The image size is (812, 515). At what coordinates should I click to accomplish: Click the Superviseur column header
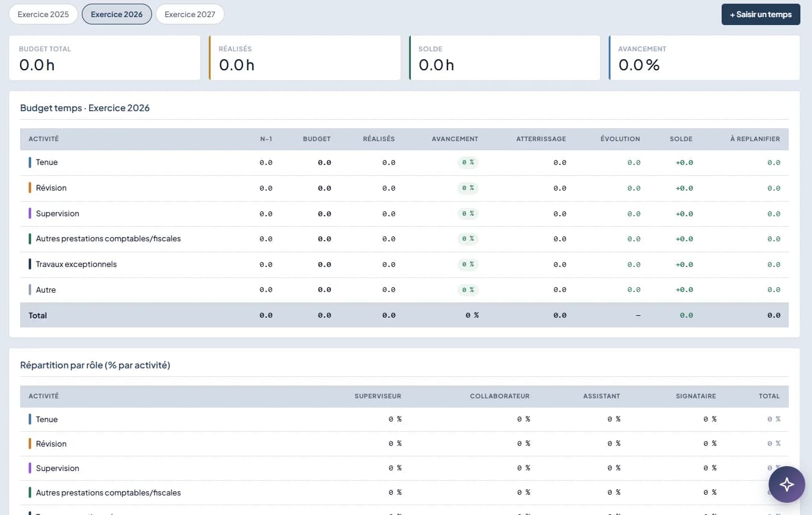[378, 396]
